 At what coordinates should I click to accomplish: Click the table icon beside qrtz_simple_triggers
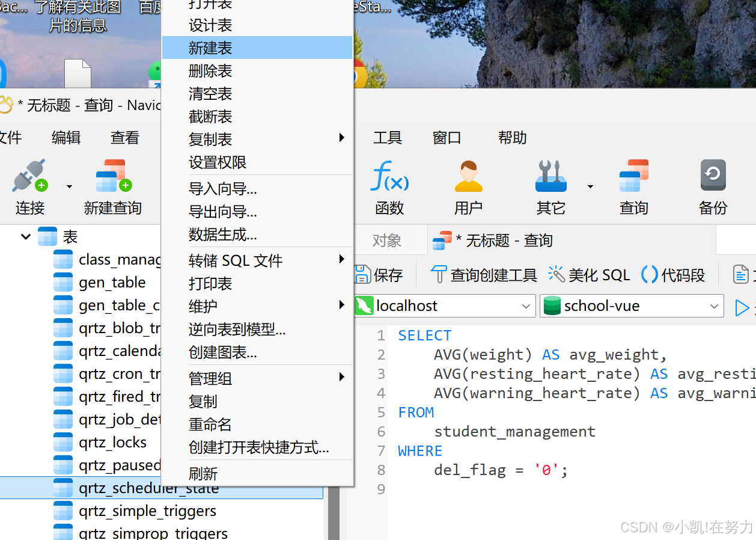coord(63,511)
